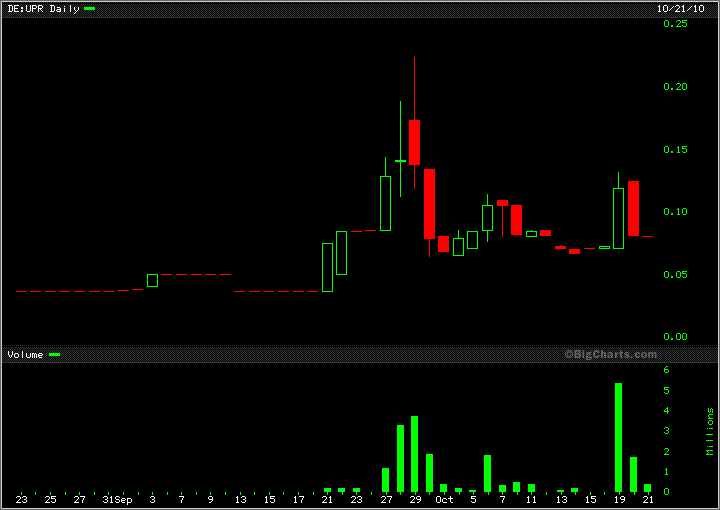Click the 29 date axis marker
The image size is (720, 510).
click(x=414, y=499)
